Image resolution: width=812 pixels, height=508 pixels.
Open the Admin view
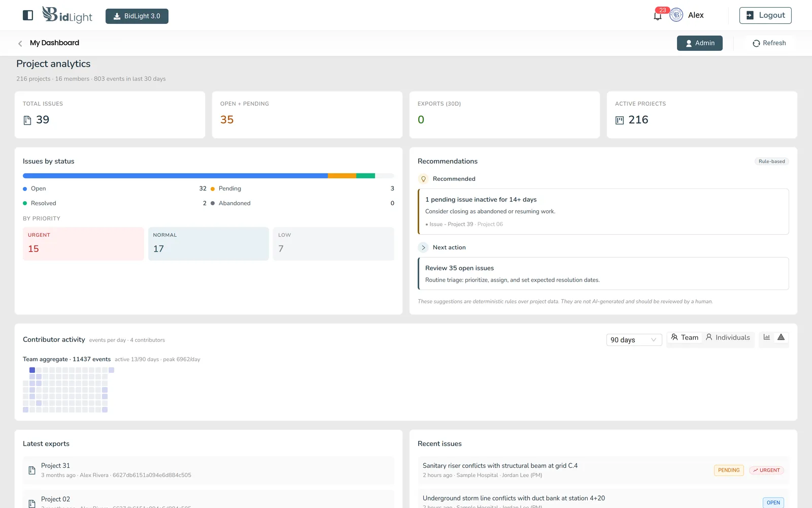[700, 43]
